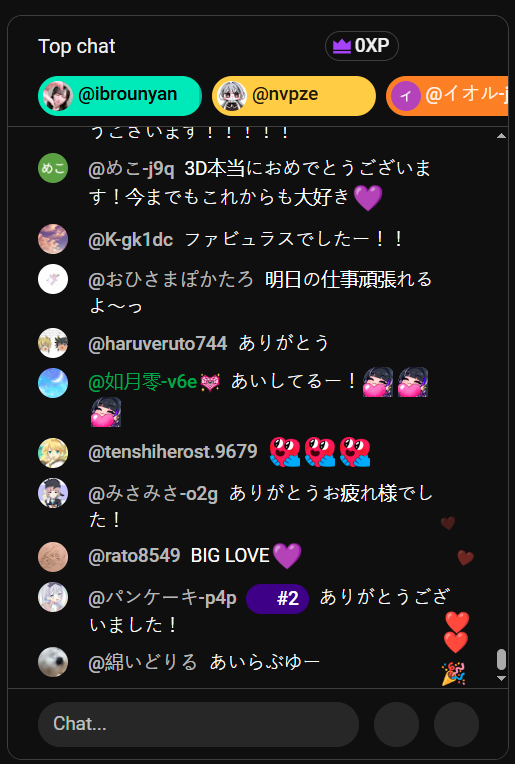Viewport: 515px width, 764px height.
Task: Select the orange @イオル chip
Action: click(447, 96)
